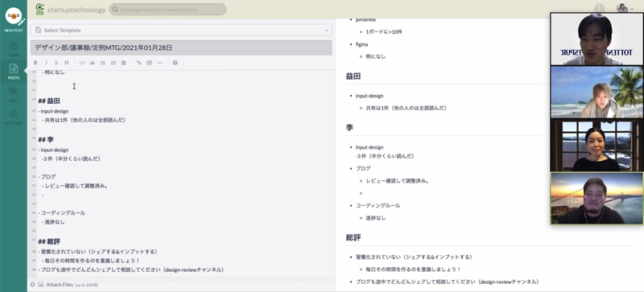Click '毎日その時間を作るのを意識しましょう！' in preview

click(x=413, y=269)
